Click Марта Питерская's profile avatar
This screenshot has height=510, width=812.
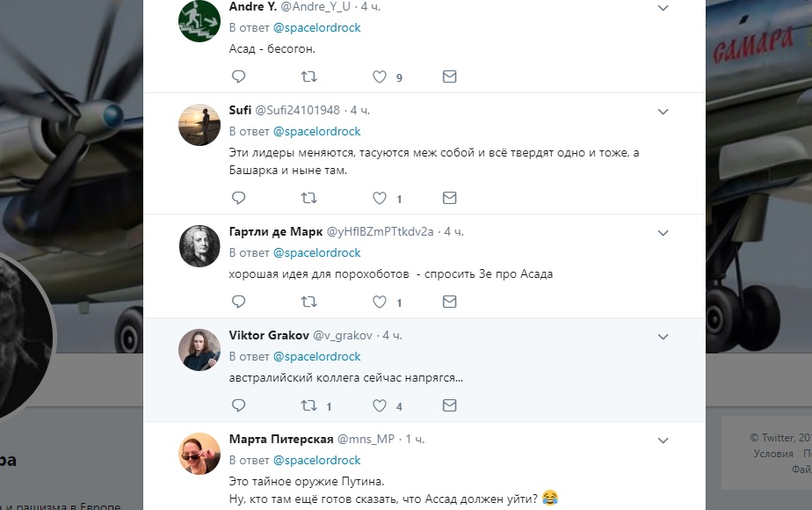[x=199, y=454]
